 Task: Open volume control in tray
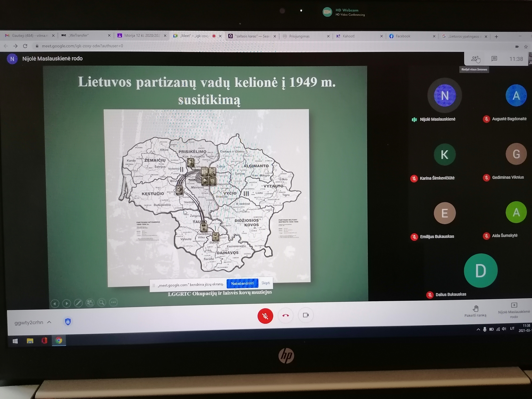pos(504,329)
